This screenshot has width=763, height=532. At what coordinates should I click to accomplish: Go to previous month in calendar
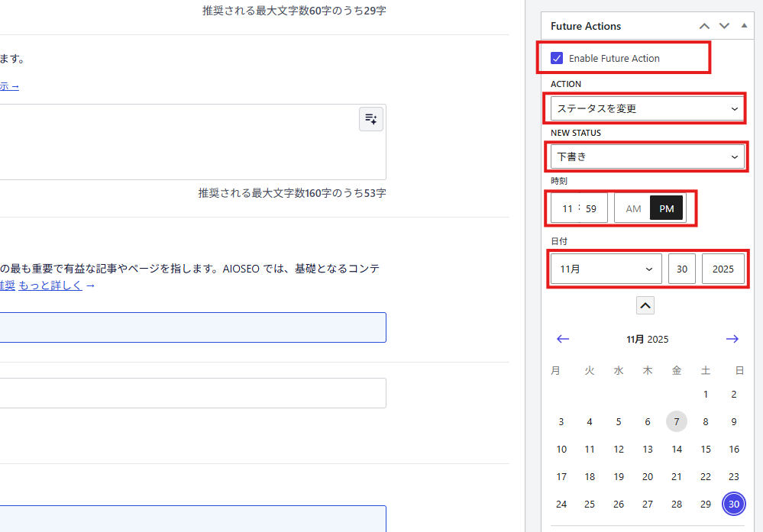click(563, 339)
